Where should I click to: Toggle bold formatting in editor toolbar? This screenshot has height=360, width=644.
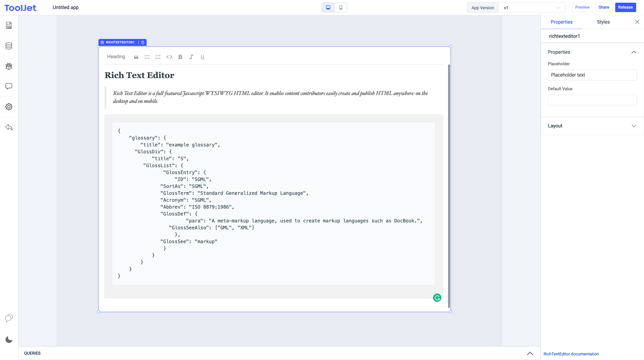pos(180,57)
